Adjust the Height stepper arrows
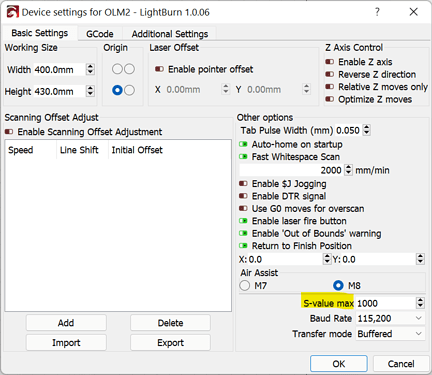 (90, 91)
